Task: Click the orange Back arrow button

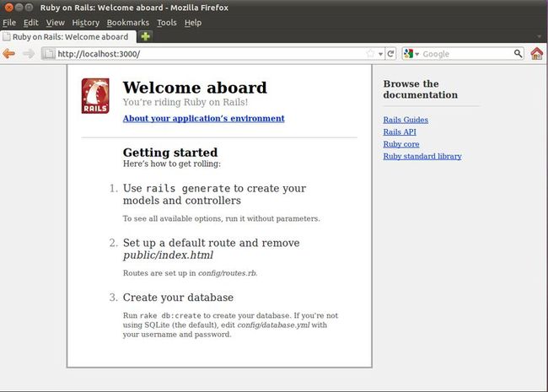Action: click(8, 54)
